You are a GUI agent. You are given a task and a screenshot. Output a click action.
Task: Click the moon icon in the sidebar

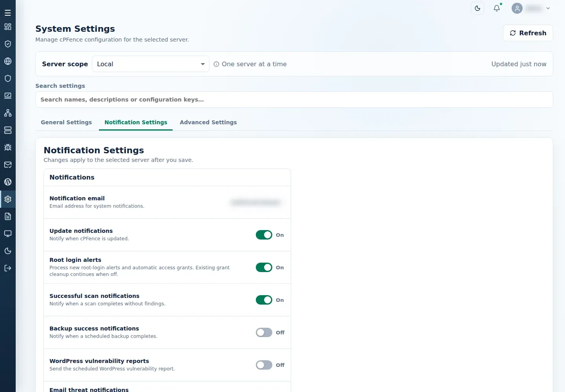(8, 251)
